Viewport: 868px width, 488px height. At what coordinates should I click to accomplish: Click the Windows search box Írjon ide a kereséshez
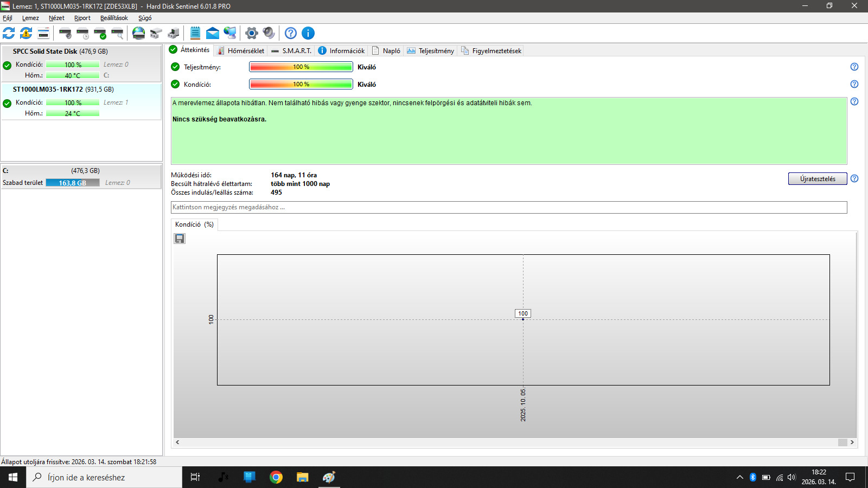104,477
